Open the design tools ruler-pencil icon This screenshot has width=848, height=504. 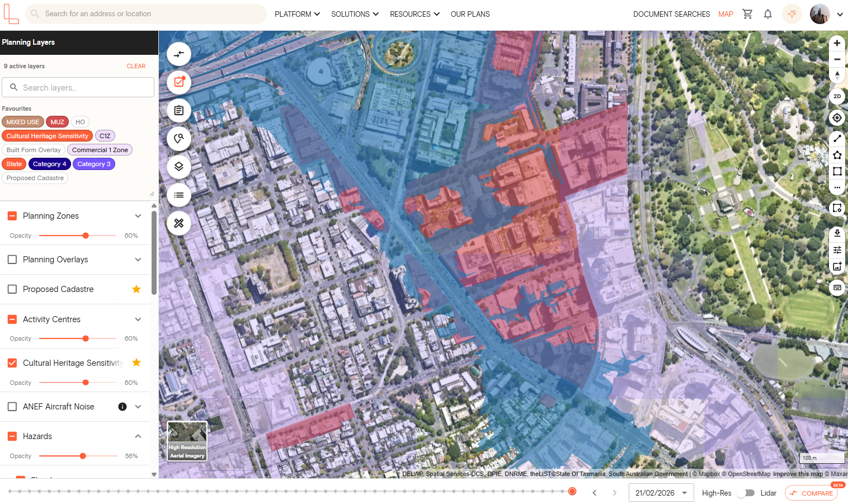(179, 223)
